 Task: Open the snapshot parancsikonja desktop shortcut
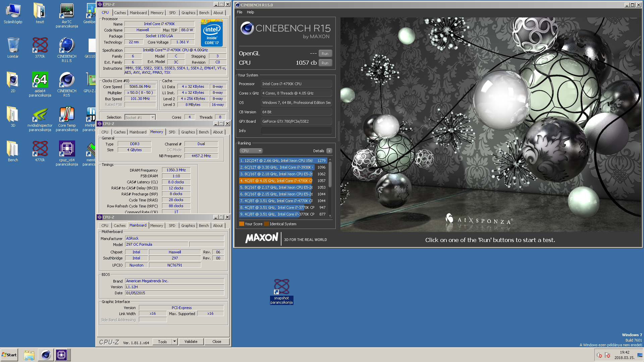pyautogui.click(x=281, y=292)
